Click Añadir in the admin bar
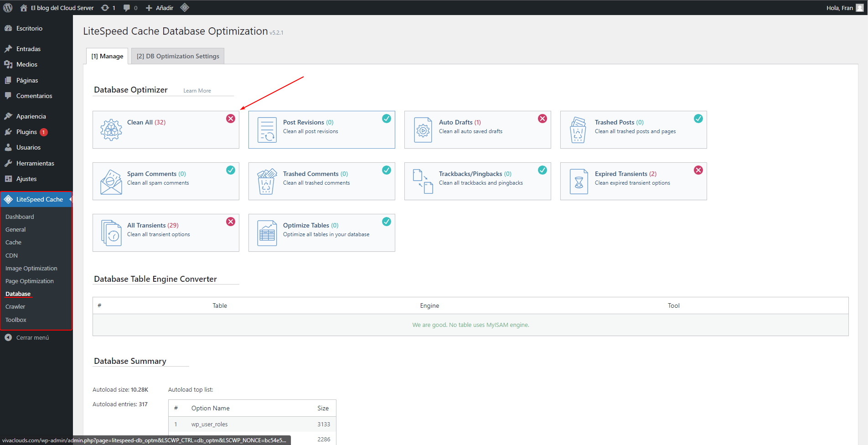 (x=160, y=8)
